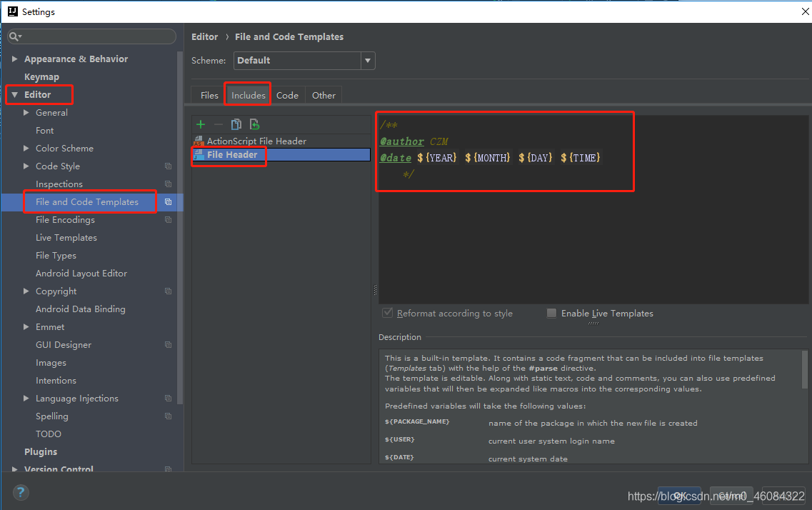812x510 pixels.
Task: Enable Live Templates checkbox
Action: [x=552, y=313]
